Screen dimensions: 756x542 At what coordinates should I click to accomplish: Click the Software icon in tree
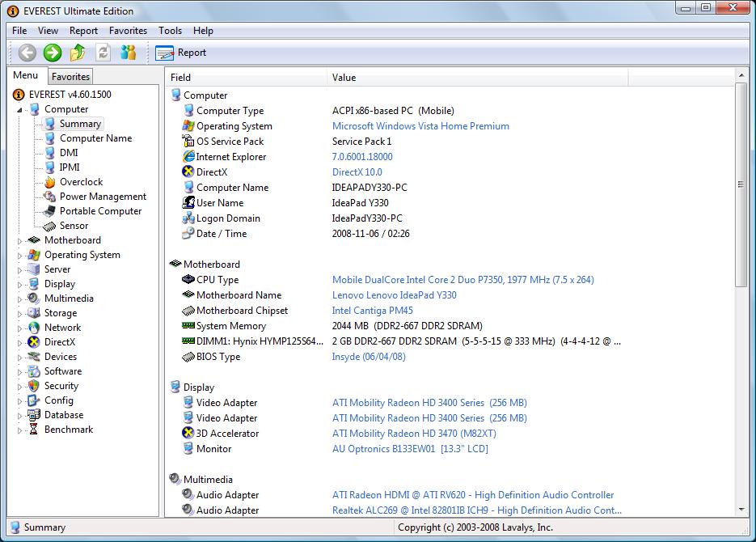[34, 371]
